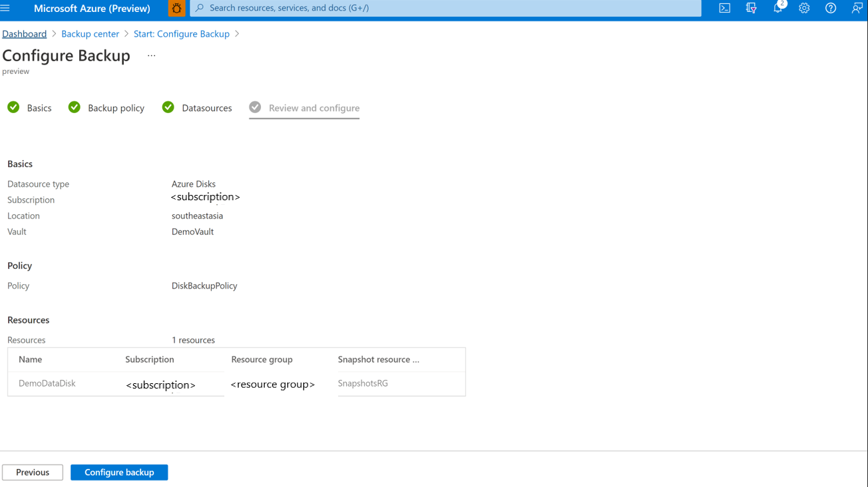Click the Review and configure grey check icon
This screenshot has height=487, width=868.
click(255, 107)
